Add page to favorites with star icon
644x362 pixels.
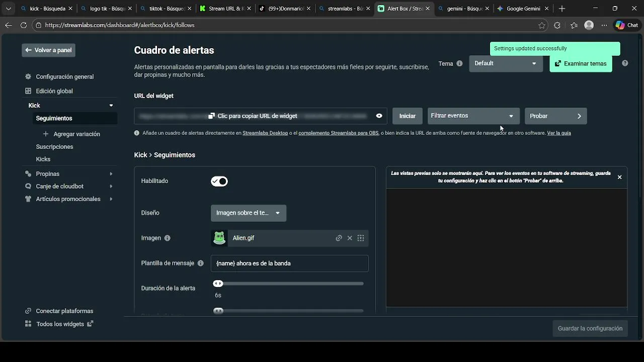[x=542, y=25]
